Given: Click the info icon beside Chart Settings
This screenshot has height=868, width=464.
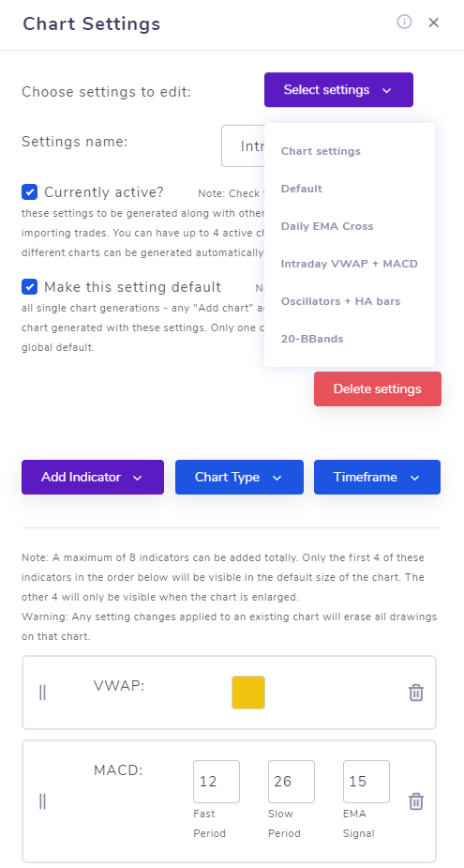Looking at the screenshot, I should coord(404,22).
